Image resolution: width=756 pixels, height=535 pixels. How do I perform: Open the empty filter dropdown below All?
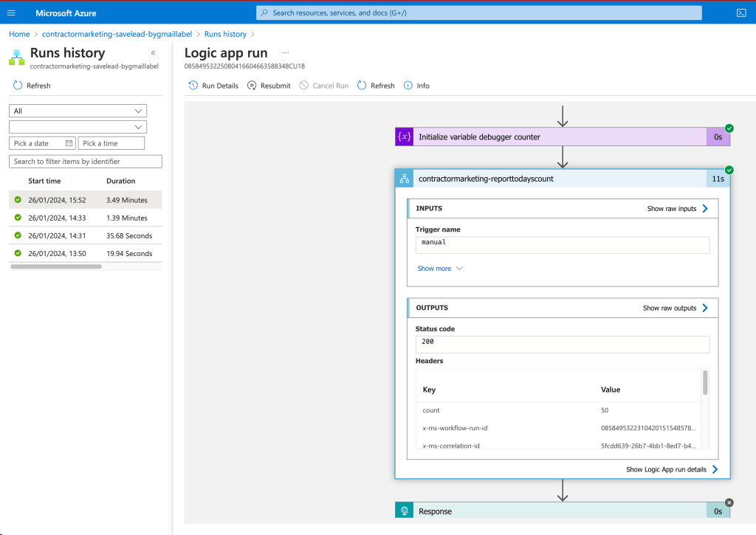point(78,127)
